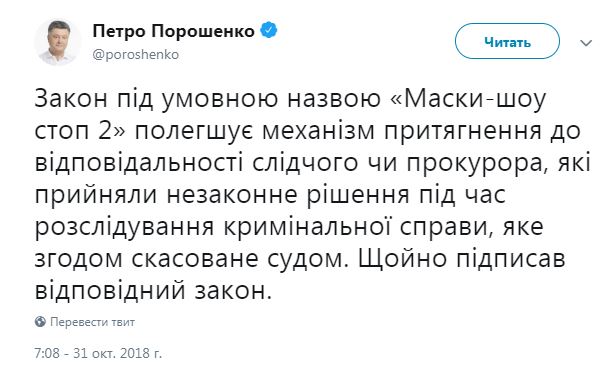The width and height of the screenshot is (611, 365).
Task: Click the Перевести твит link
Action: click(x=92, y=322)
